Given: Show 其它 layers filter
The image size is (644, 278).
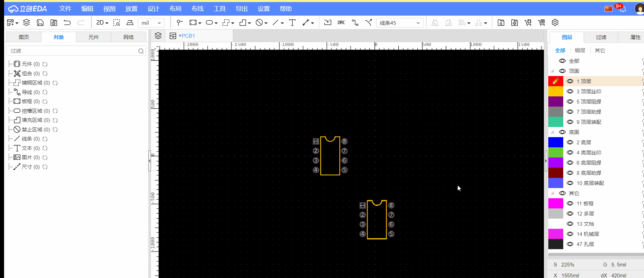Looking at the screenshot, I should pyautogui.click(x=600, y=50).
